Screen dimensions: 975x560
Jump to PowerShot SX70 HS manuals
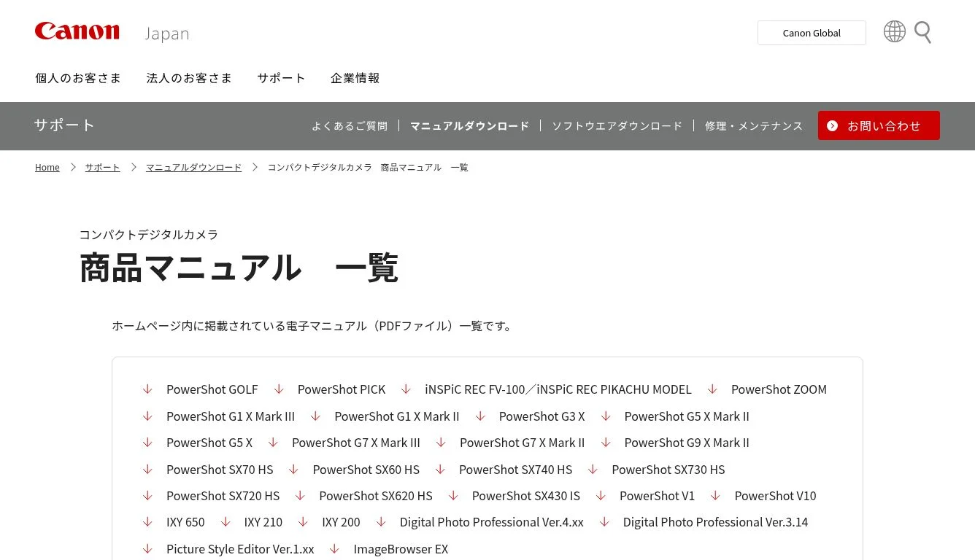pyautogui.click(x=220, y=470)
